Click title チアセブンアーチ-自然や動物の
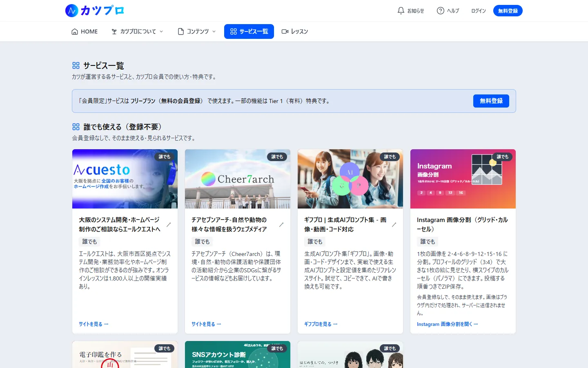This screenshot has width=588, height=368. (229, 224)
